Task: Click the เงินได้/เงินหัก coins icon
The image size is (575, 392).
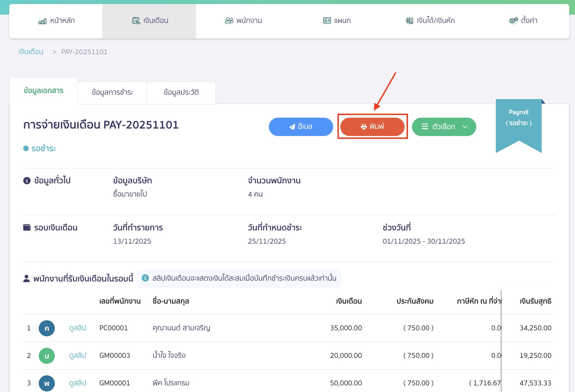Action: point(409,21)
